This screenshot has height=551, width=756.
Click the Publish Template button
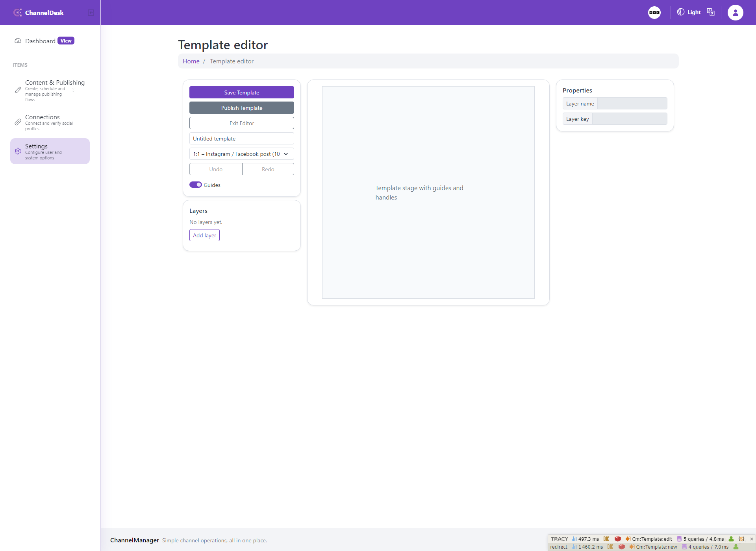(x=242, y=107)
